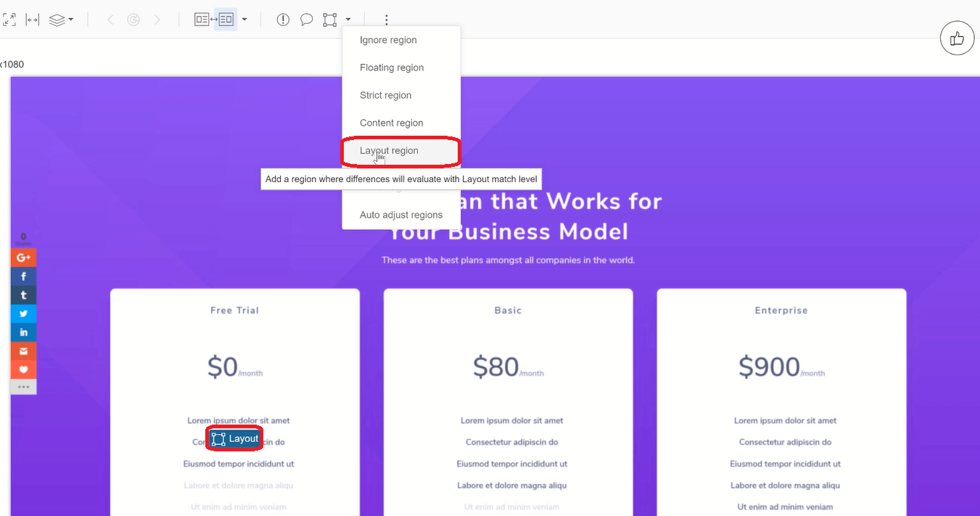
Task: Click the fit-to-width icon
Action: coord(32,20)
